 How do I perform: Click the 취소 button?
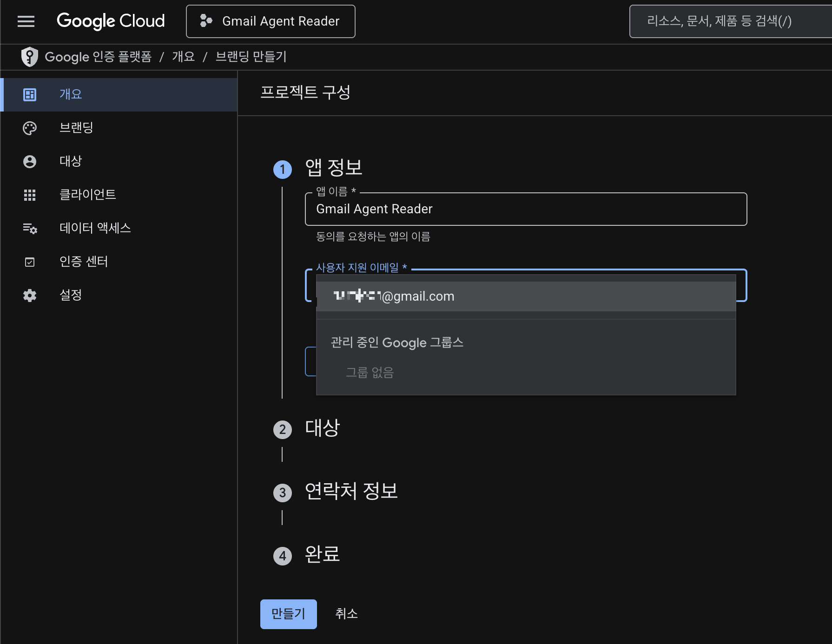[347, 614]
